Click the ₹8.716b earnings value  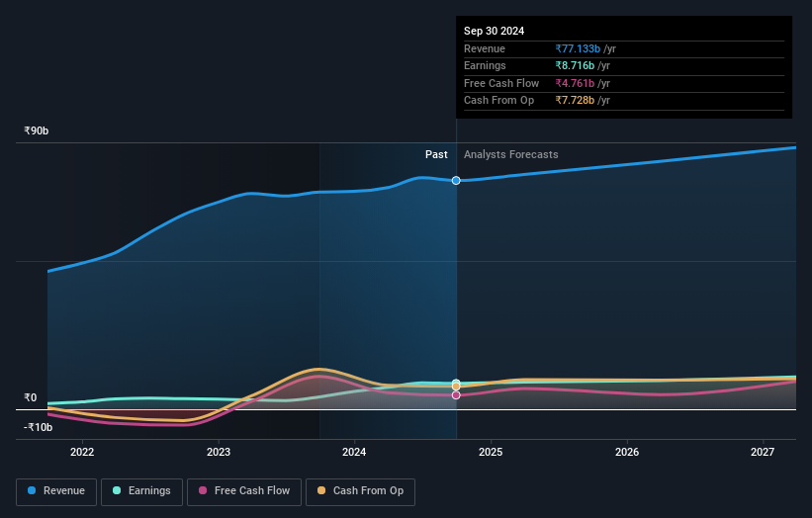tap(575, 65)
